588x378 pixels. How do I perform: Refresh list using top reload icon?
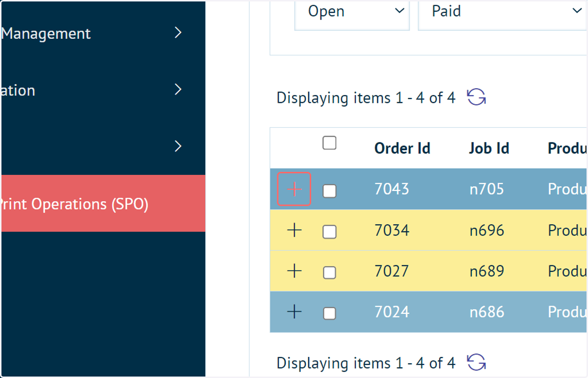point(476,97)
